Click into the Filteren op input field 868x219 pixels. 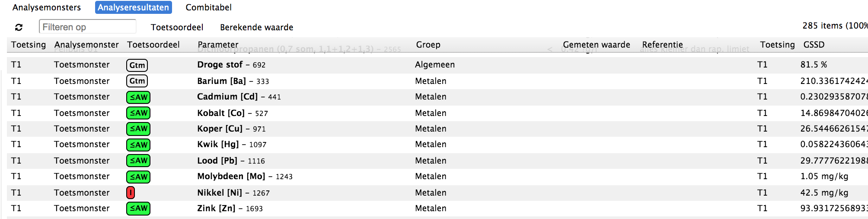click(88, 27)
